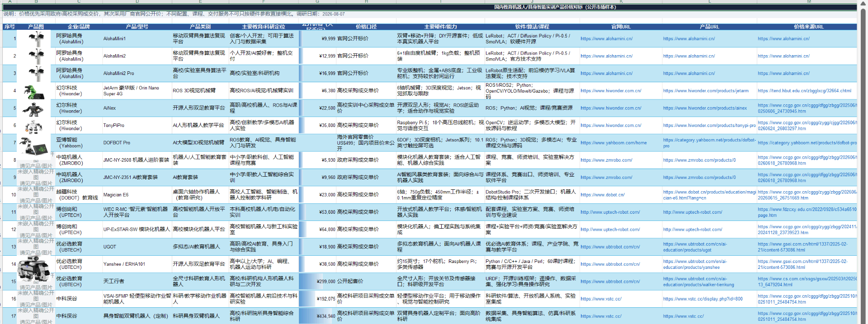Select the model cell 天工行者

137,282
